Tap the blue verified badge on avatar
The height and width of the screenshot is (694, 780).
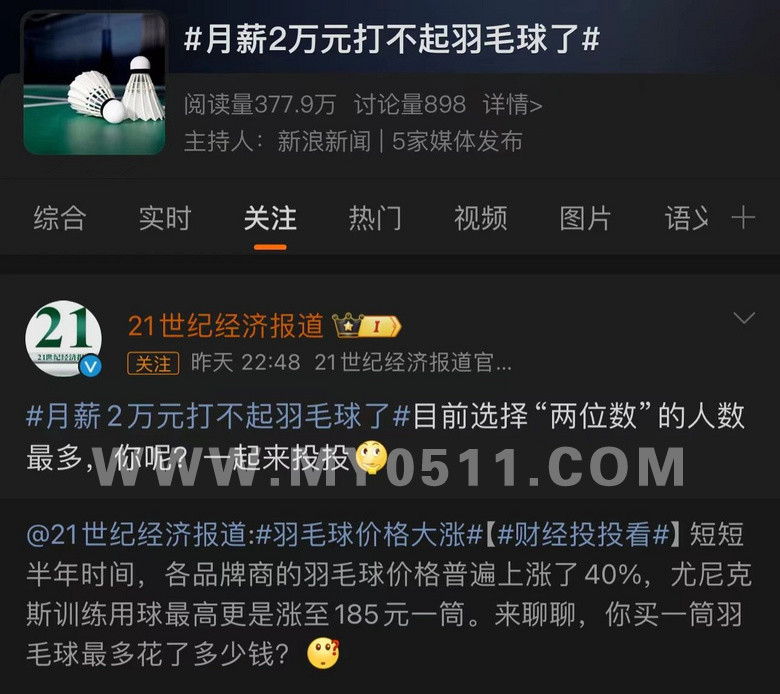coord(91,366)
